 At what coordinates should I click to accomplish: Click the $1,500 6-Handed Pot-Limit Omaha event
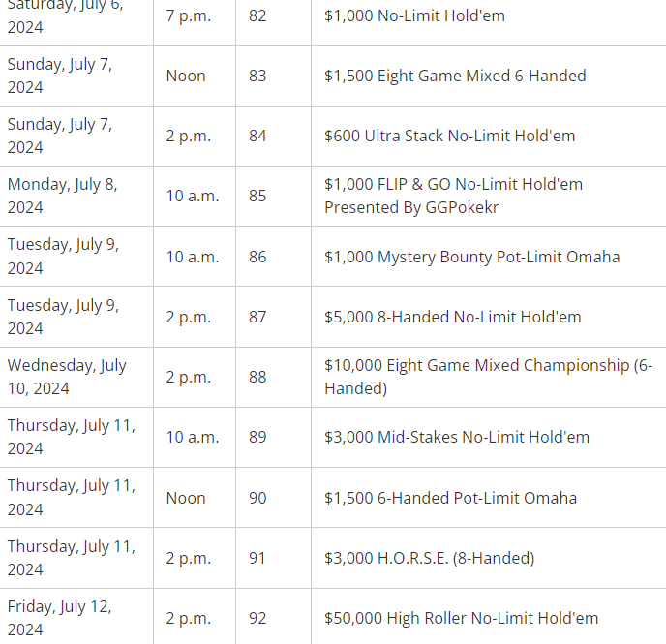[450, 498]
